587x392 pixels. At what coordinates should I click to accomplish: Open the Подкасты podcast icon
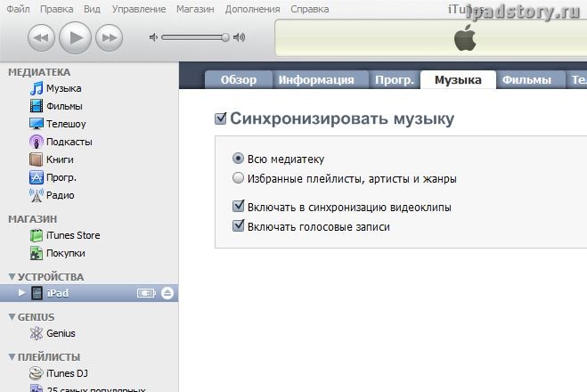[x=37, y=142]
